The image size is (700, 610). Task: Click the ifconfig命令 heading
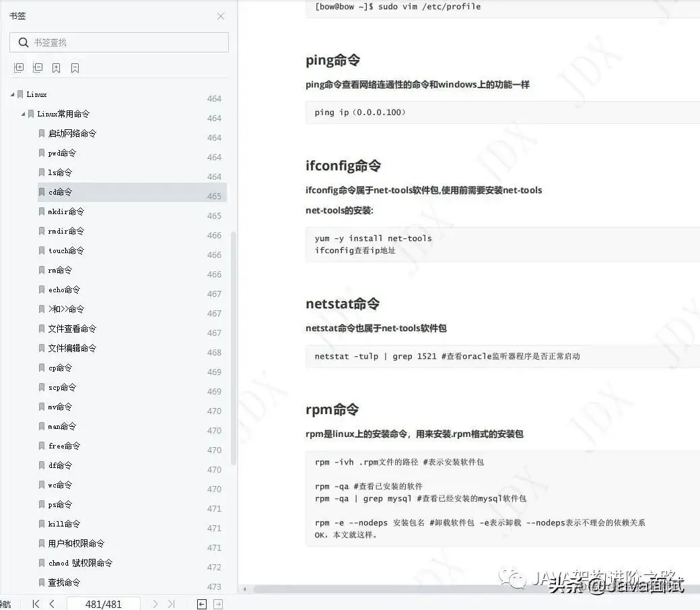(x=343, y=166)
